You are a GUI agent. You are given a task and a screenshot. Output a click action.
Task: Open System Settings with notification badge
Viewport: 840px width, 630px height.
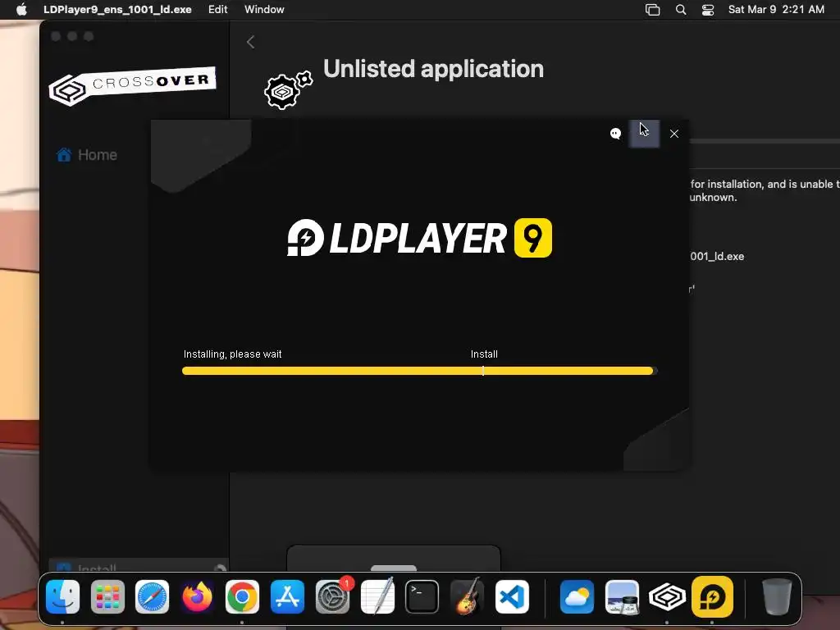point(333,596)
